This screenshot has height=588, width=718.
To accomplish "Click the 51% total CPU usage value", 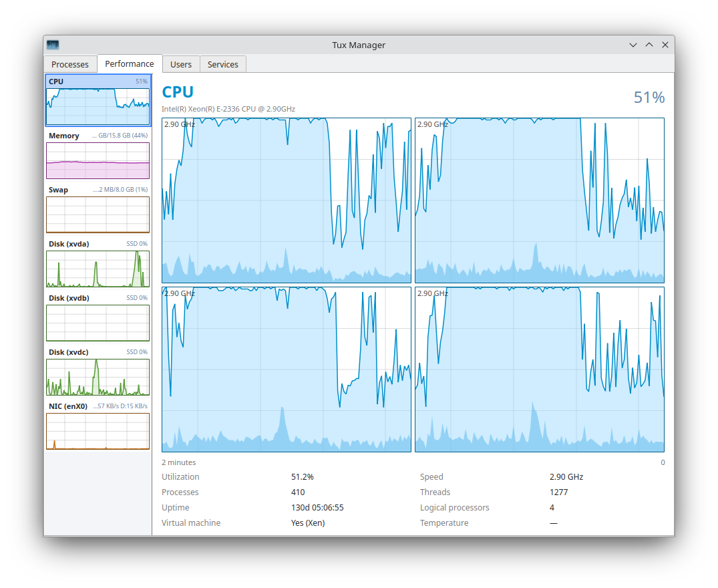I will click(x=649, y=97).
